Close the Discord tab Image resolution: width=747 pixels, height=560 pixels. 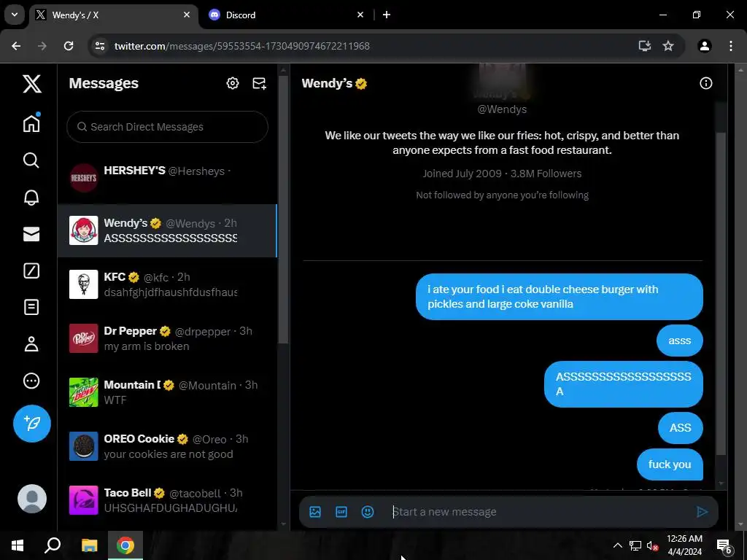pyautogui.click(x=360, y=15)
